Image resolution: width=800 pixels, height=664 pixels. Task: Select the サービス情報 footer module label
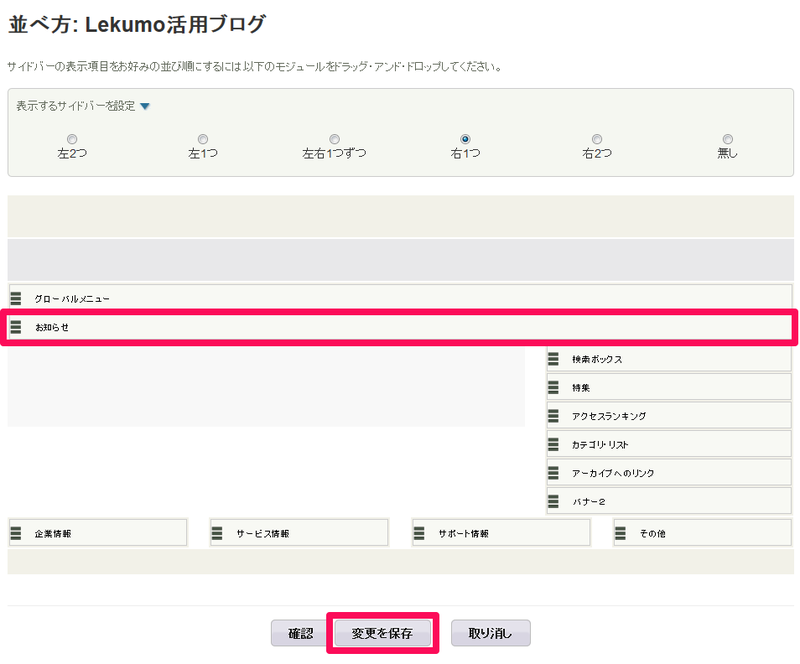(x=263, y=534)
